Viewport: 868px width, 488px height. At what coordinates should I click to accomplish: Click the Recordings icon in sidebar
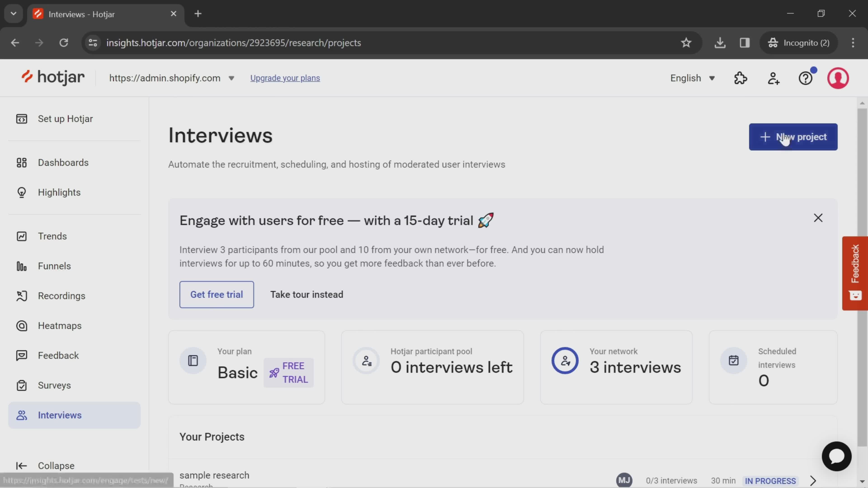pyautogui.click(x=21, y=296)
